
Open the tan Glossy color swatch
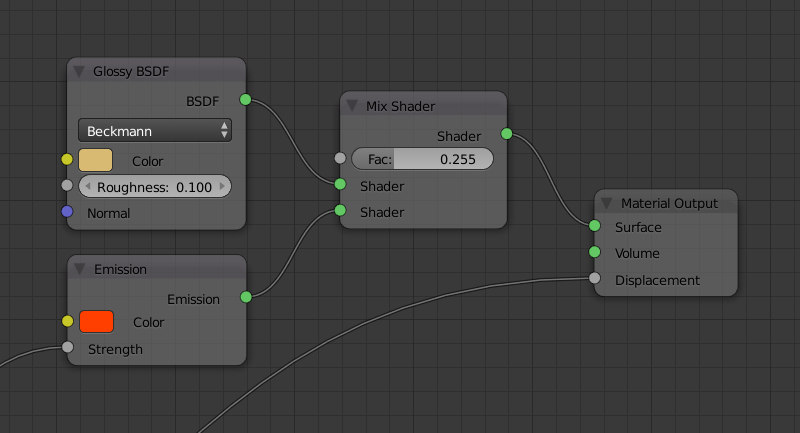pos(96,160)
